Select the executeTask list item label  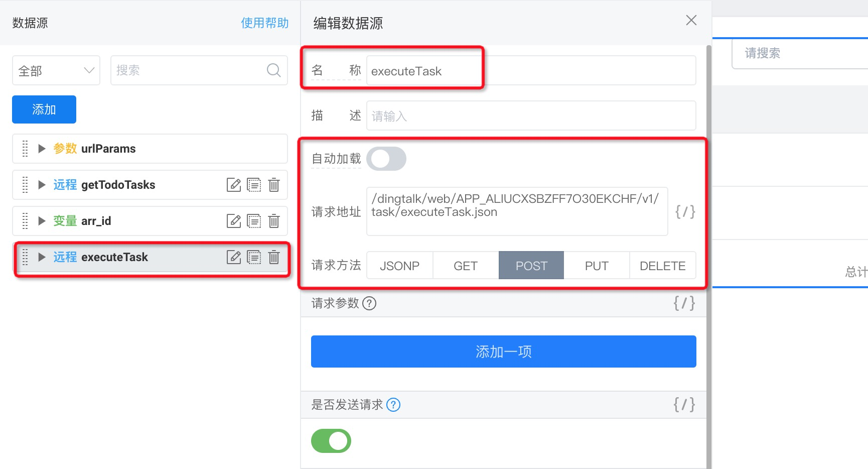[114, 257]
